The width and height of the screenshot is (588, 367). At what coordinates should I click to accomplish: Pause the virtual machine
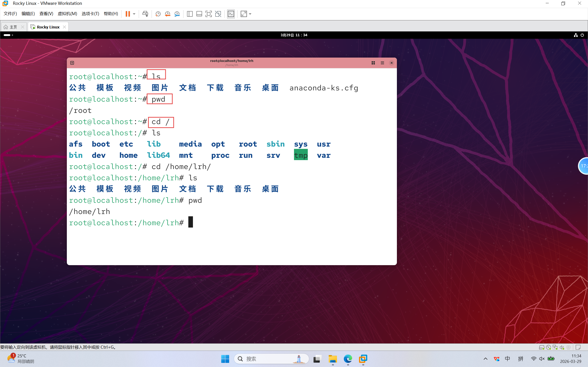pos(127,14)
